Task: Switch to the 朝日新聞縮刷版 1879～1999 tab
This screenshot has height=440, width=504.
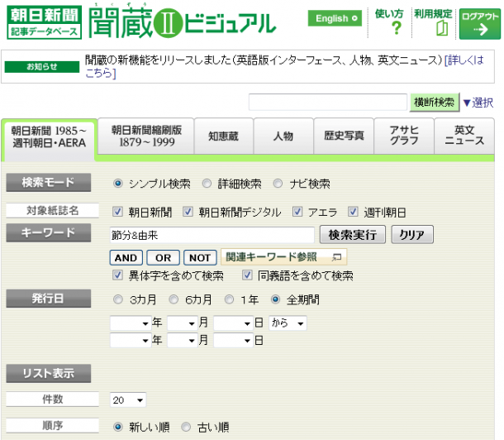Action: pyautogui.click(x=146, y=136)
